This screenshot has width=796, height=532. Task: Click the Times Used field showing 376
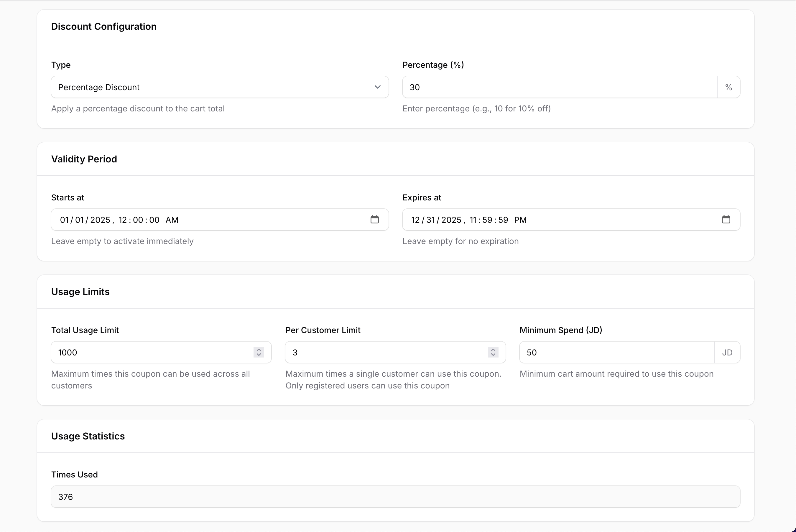pyautogui.click(x=395, y=497)
